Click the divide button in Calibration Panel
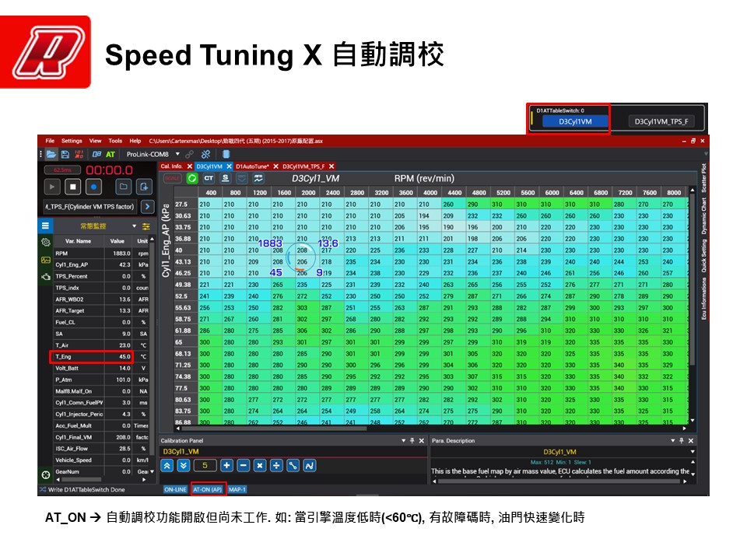 [x=276, y=466]
